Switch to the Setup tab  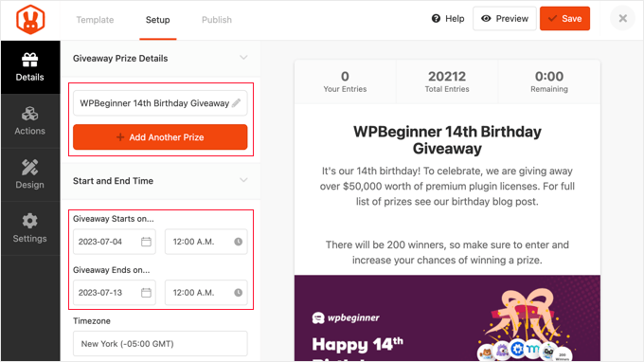point(158,20)
